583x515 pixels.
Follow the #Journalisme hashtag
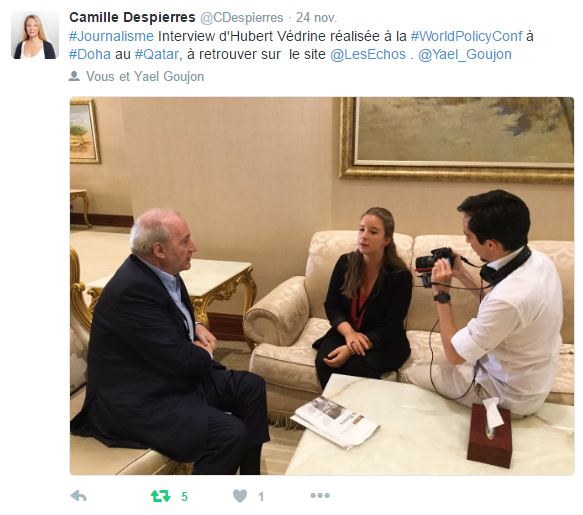[111, 36]
